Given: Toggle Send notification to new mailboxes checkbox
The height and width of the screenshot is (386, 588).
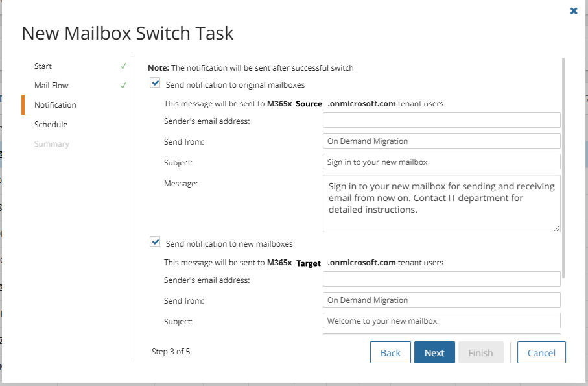Looking at the screenshot, I should point(155,241).
